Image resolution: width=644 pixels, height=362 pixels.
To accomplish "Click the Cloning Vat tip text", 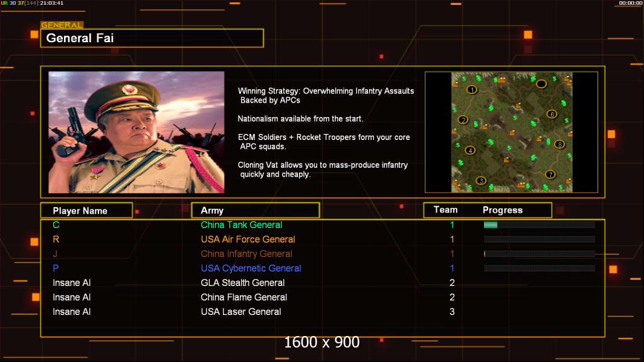I will [323, 170].
